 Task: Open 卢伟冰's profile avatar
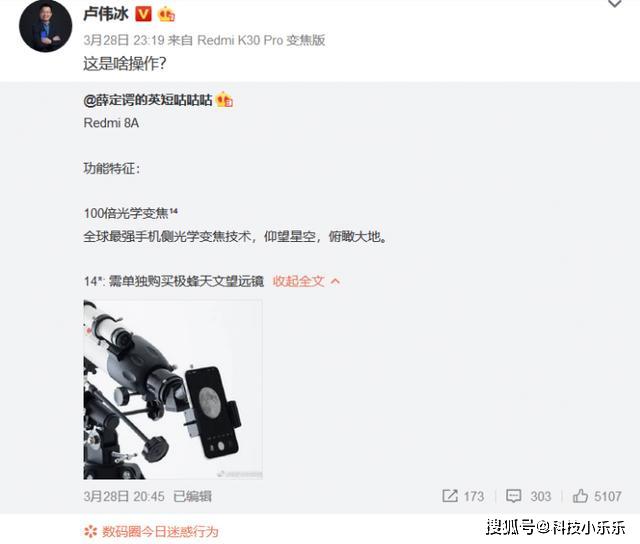point(45,26)
